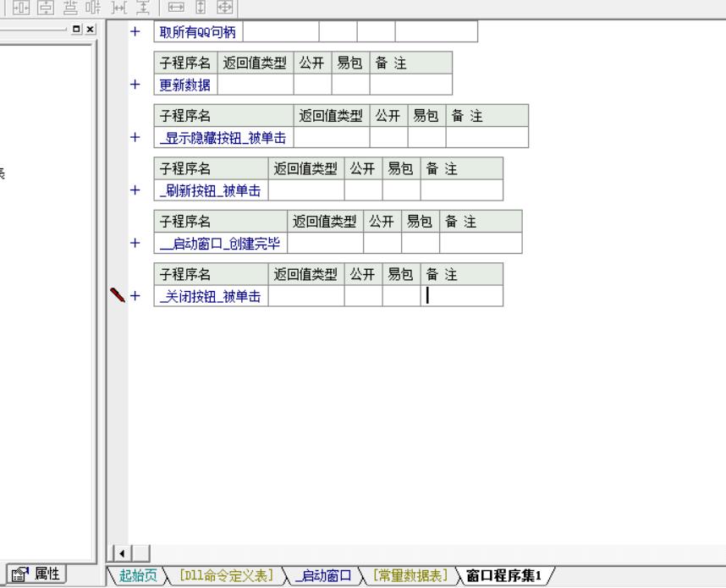Switch to the 起始页 tab
726x588 pixels.
point(138,575)
